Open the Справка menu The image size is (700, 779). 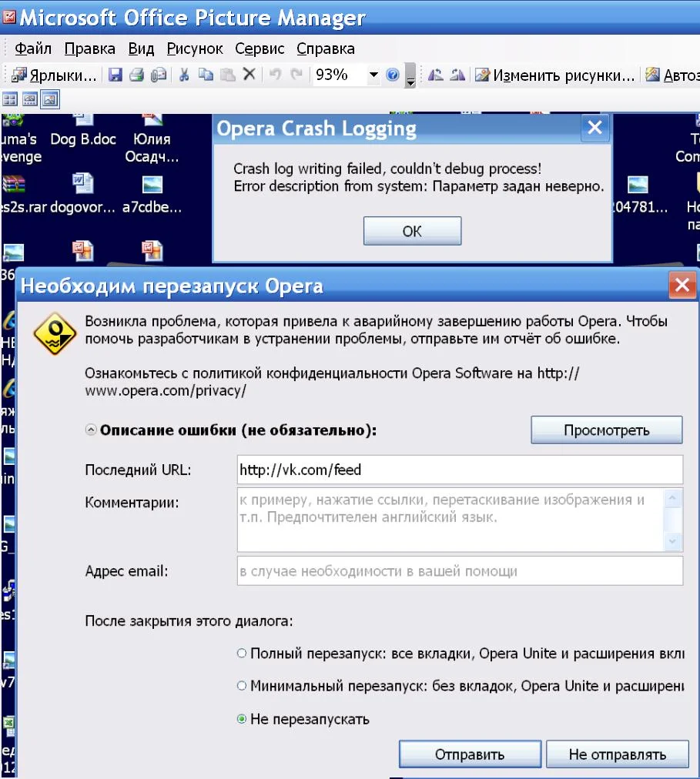tap(326, 48)
